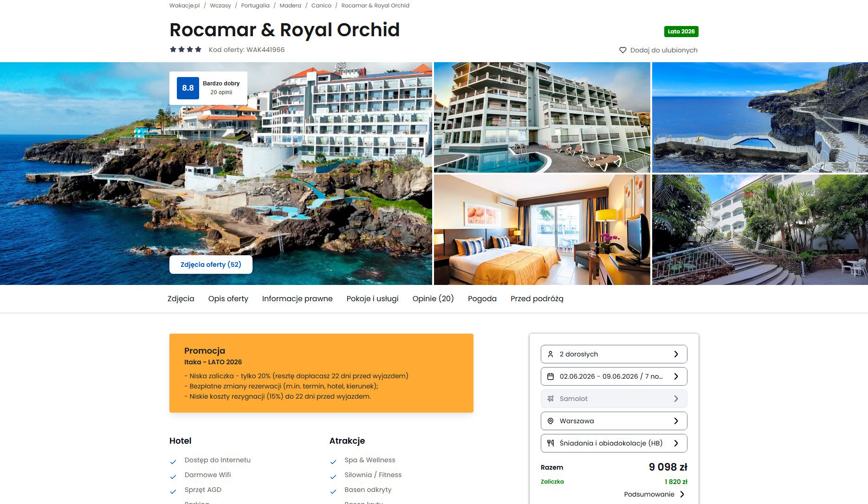
Task: Follow the Madera breadcrumb link
Action: click(290, 6)
